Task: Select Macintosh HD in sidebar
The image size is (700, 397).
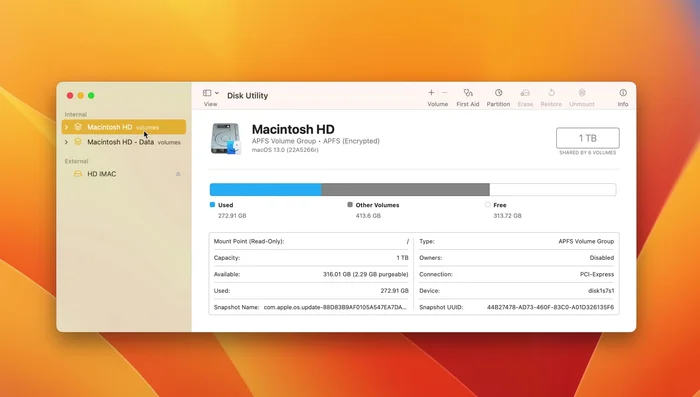Action: coord(124,127)
